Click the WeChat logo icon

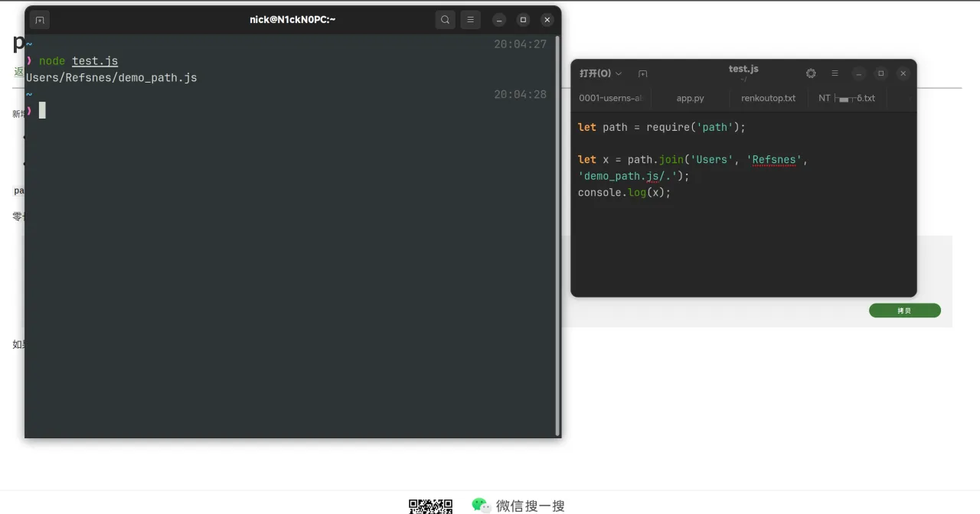tap(481, 505)
